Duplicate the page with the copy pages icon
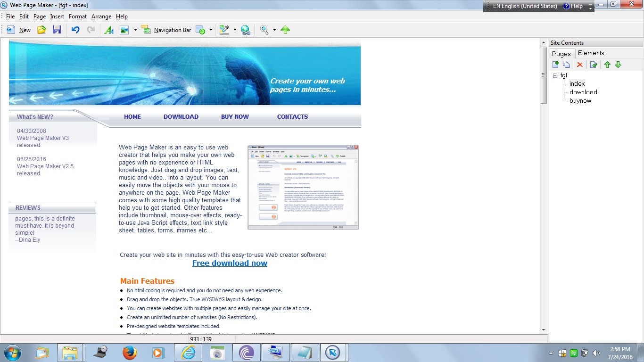Screen dimensions: 644x362 566,65
